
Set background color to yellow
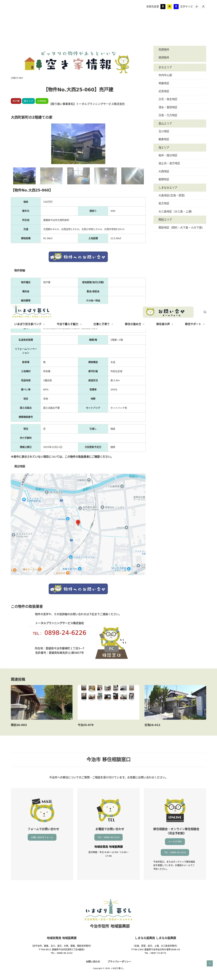(170, 6)
